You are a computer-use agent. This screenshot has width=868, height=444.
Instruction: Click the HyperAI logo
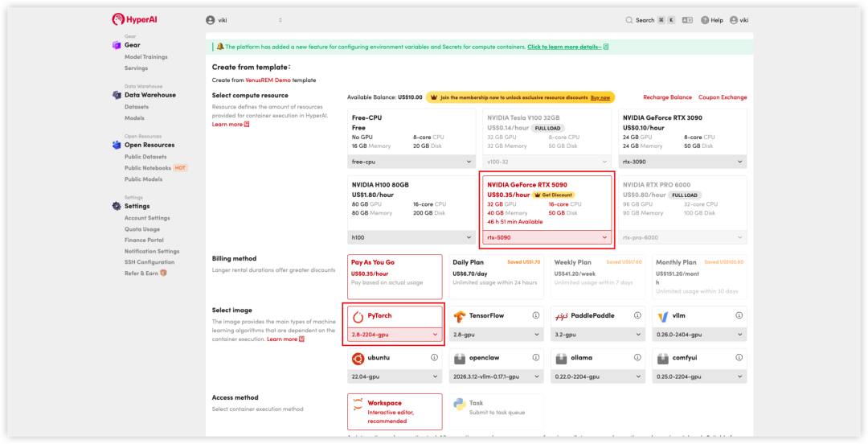tap(134, 19)
